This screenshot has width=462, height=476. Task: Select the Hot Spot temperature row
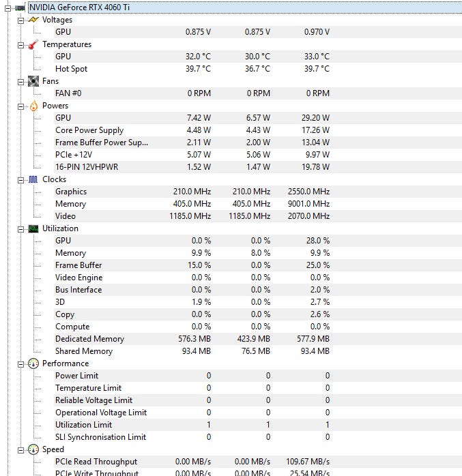pyautogui.click(x=258, y=69)
